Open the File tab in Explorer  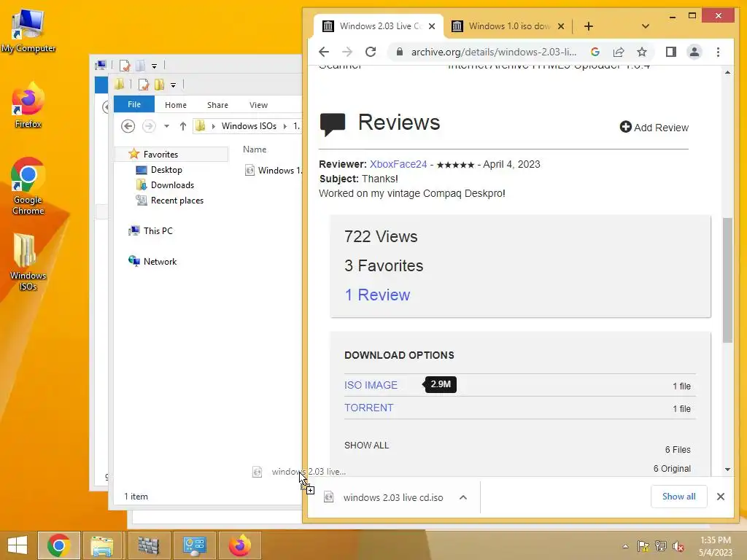[134, 104]
